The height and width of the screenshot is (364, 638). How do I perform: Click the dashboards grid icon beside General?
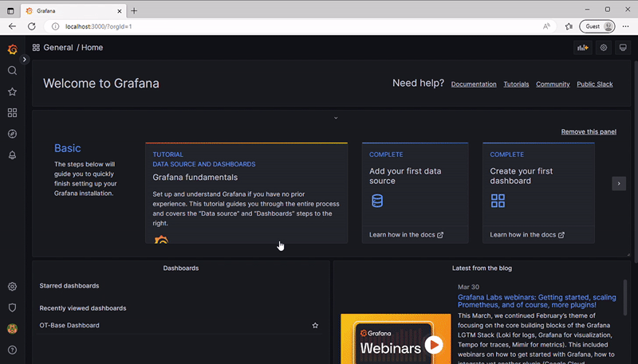tap(36, 48)
